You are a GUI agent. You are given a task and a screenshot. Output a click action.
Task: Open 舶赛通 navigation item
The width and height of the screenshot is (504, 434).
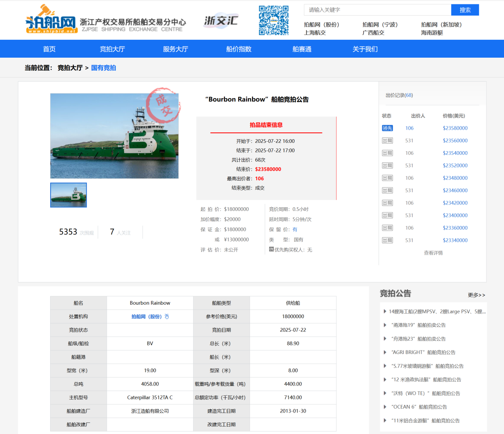pos(302,49)
